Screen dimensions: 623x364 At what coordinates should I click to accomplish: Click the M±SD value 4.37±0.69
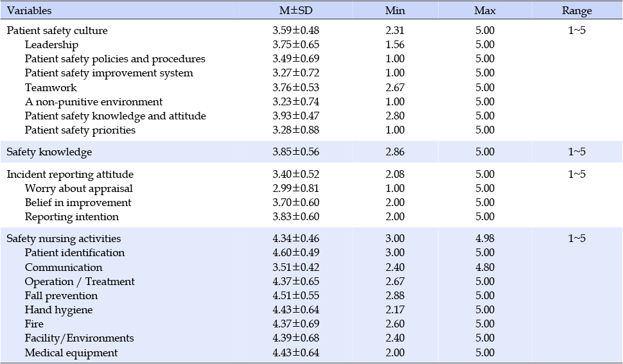[295, 324]
